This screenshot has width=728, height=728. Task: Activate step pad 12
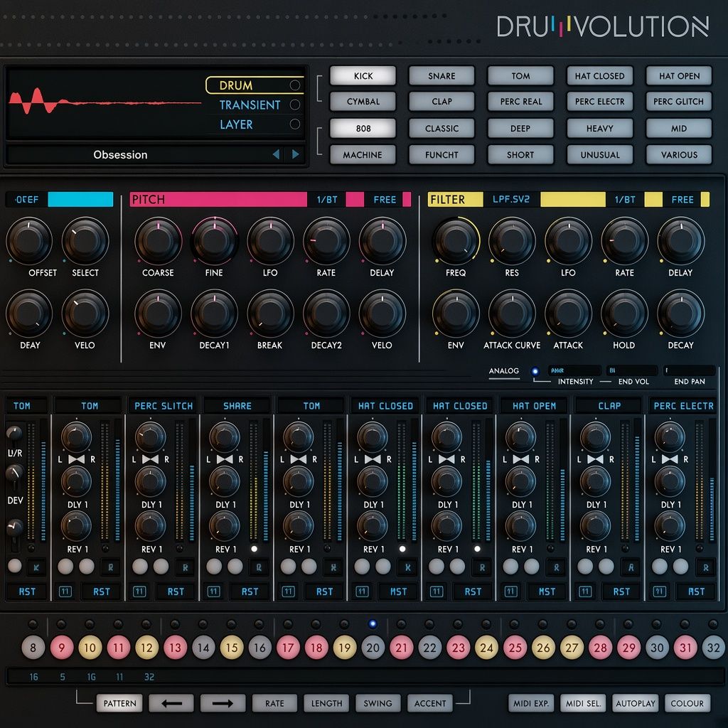pyautogui.click(x=146, y=647)
